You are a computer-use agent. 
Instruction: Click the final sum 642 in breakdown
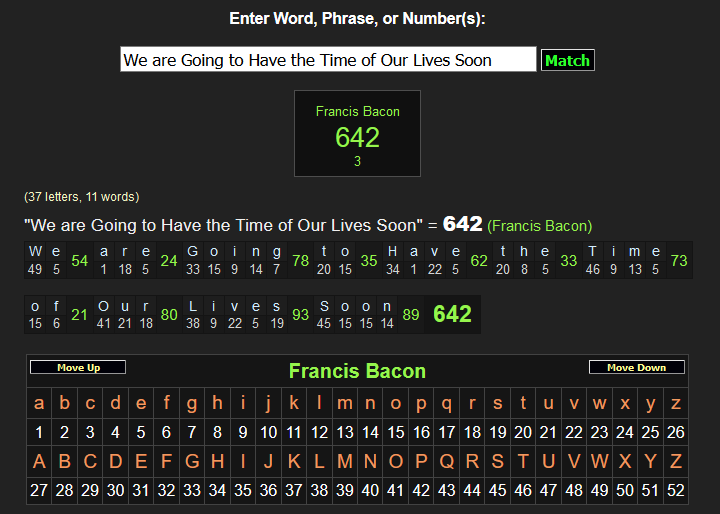point(452,314)
